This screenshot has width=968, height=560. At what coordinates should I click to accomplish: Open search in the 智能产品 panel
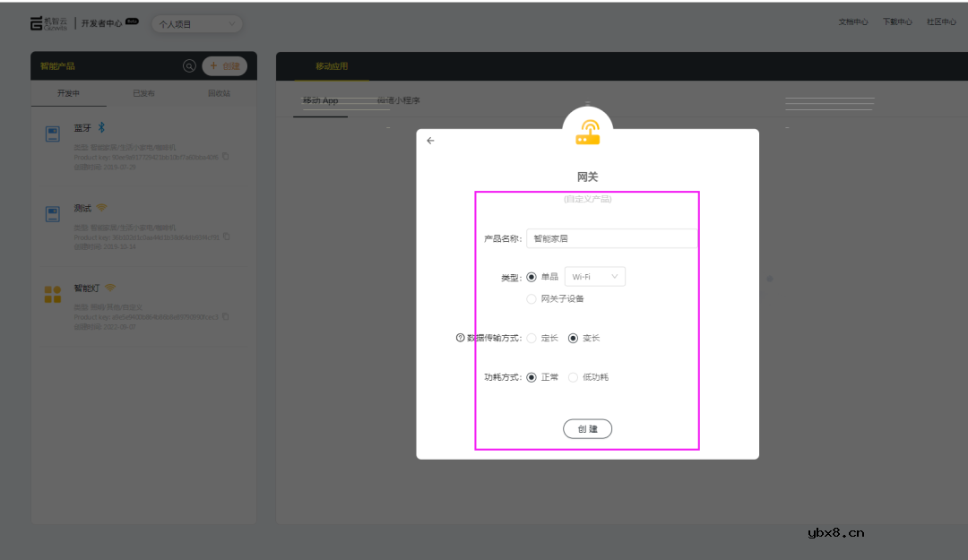189,65
